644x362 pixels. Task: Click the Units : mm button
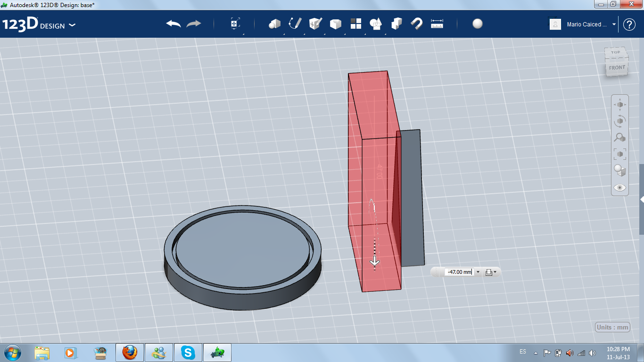[x=613, y=327]
